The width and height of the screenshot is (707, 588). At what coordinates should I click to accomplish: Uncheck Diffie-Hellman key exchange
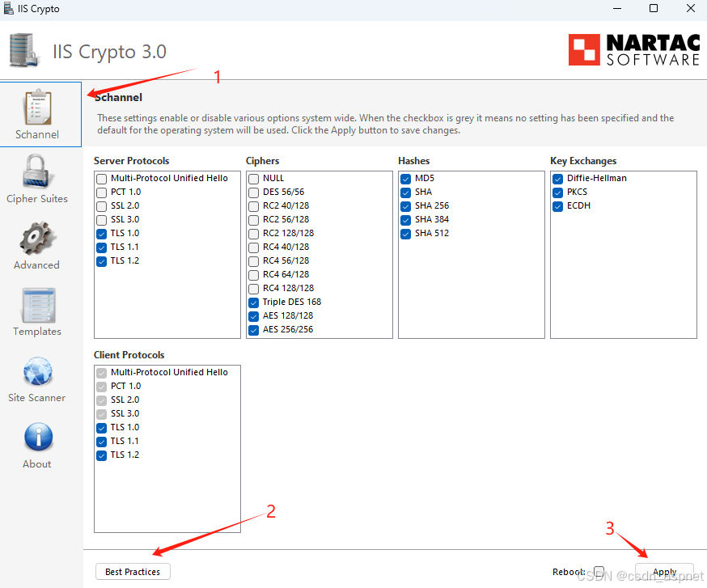[558, 179]
